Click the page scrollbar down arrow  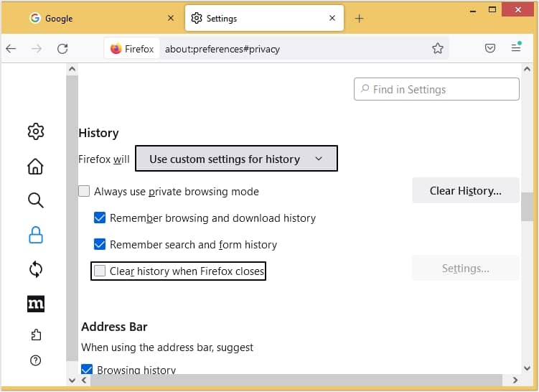(527, 368)
